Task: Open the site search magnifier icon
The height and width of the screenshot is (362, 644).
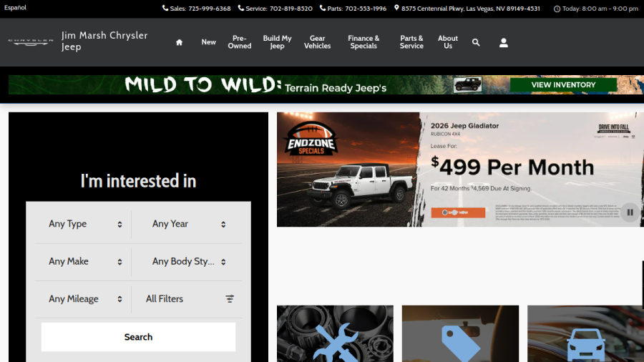Action: pos(476,42)
